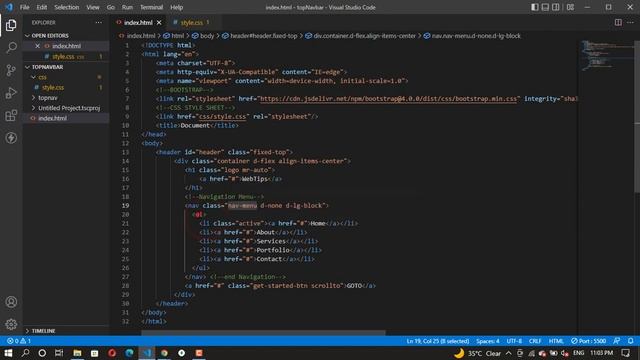Image resolution: width=640 pixels, height=360 pixels.
Task: Open the Search view in activity bar
Action: pos(11,48)
